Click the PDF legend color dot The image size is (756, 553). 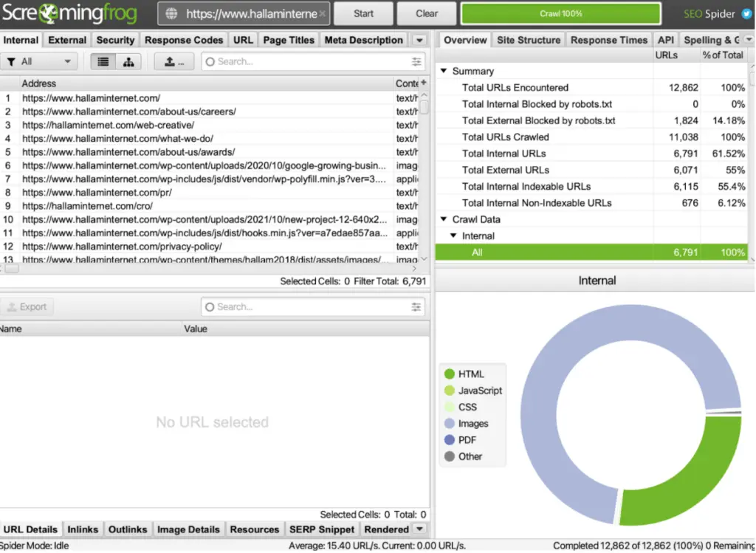450,440
